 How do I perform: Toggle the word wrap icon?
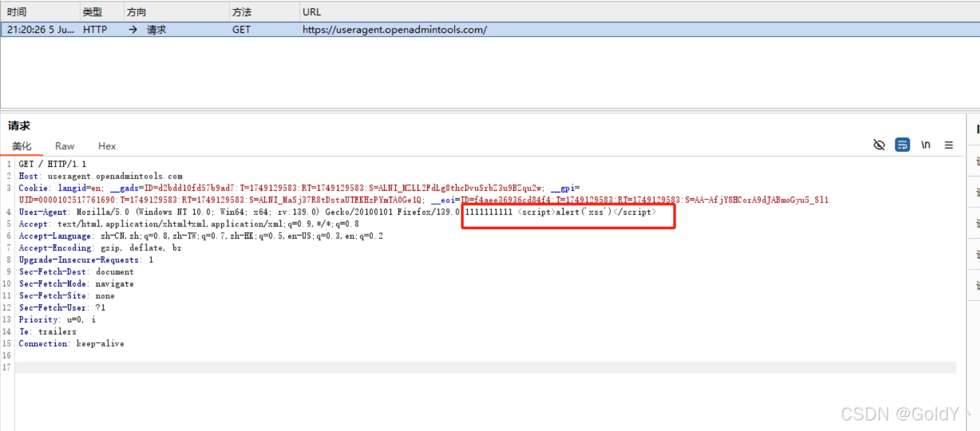pyautogui.click(x=902, y=145)
